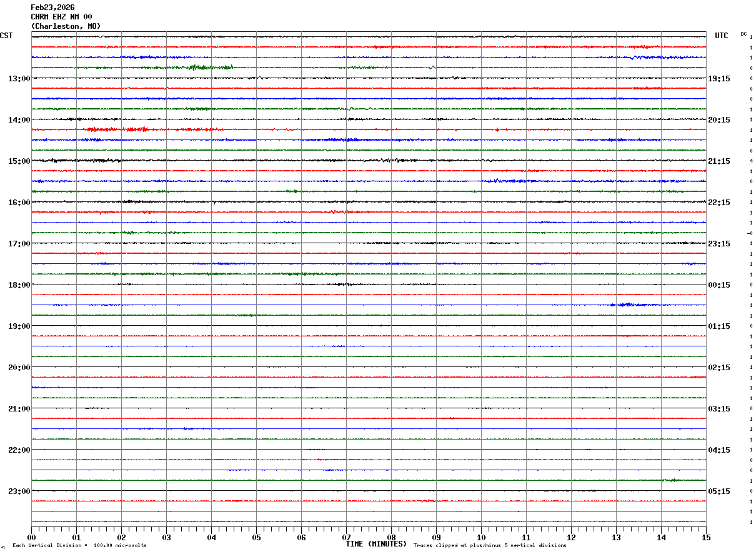Click the (Charleston, MO) location text

tap(66, 26)
